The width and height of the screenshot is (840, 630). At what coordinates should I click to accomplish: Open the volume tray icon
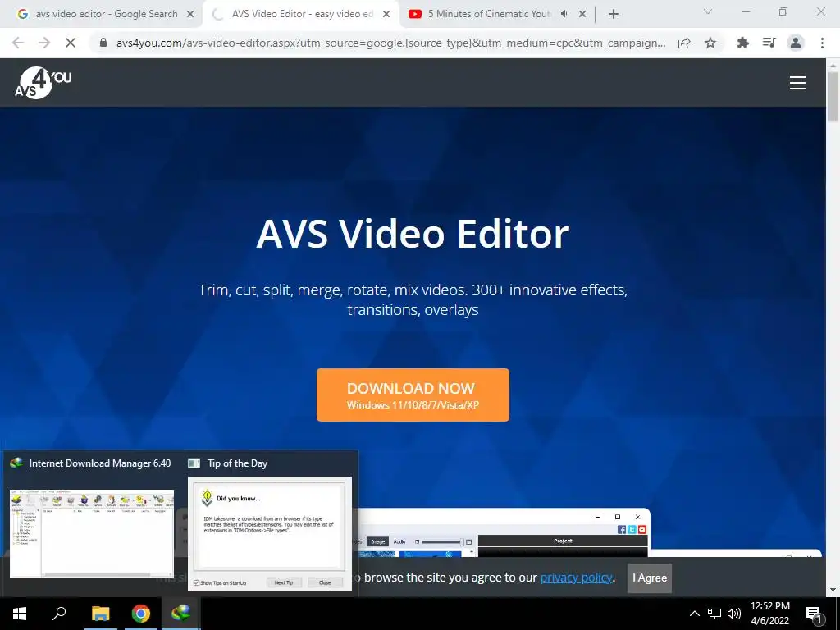coord(734,614)
